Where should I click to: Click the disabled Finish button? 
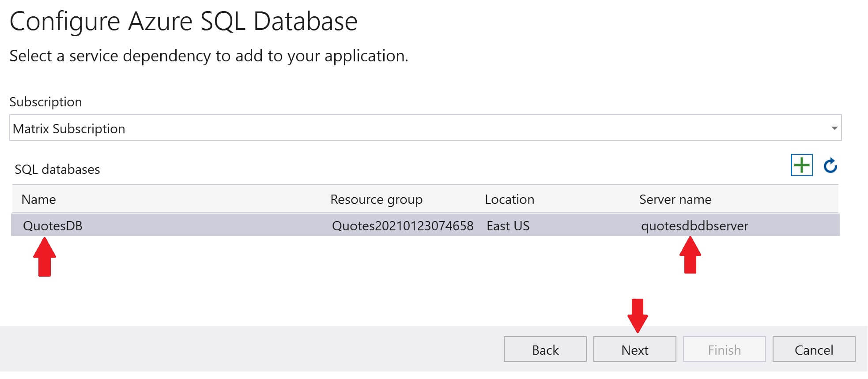tap(724, 349)
